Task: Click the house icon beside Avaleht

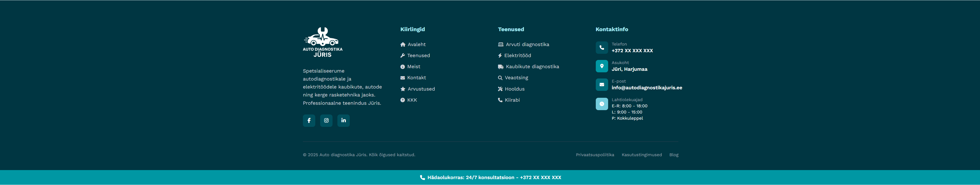Action: tap(403, 45)
